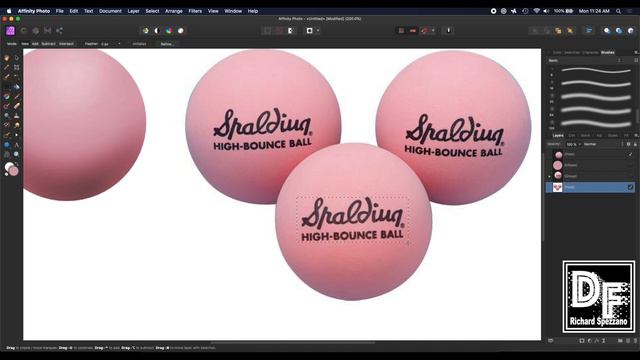
Task: Click the white primary colour swatch
Action: pyautogui.click(x=9, y=167)
